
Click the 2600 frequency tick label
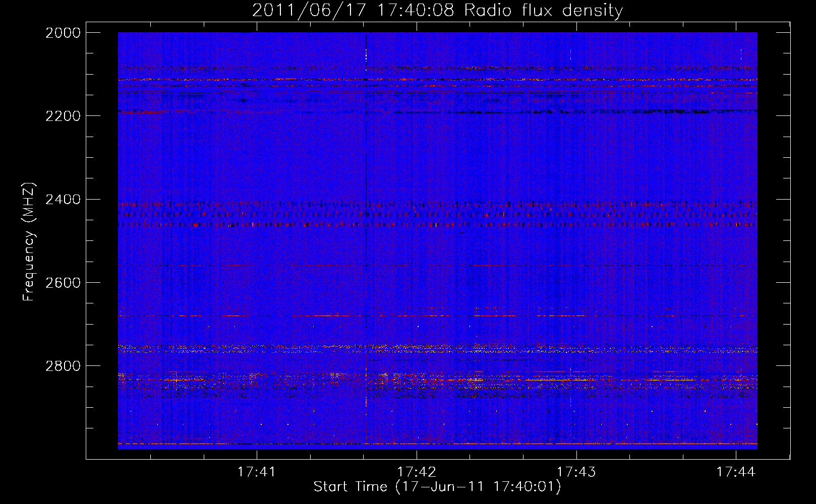tap(63, 283)
